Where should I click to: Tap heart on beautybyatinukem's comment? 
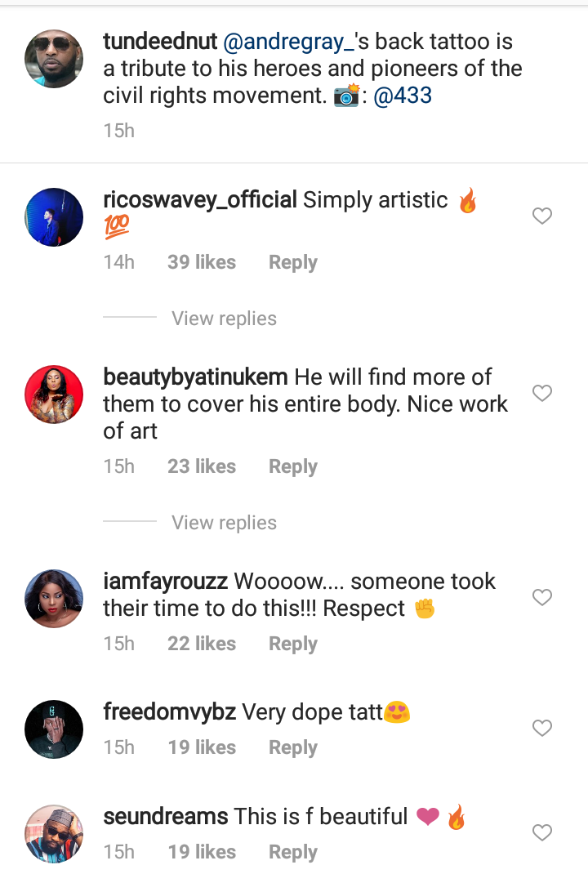542,394
